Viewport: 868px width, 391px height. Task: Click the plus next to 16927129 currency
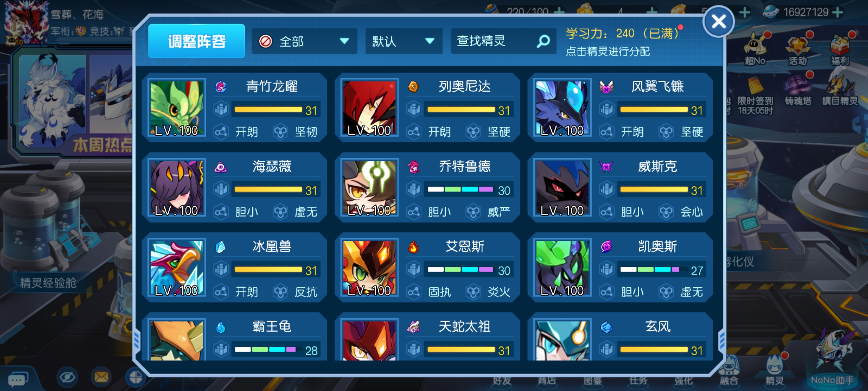[838, 12]
